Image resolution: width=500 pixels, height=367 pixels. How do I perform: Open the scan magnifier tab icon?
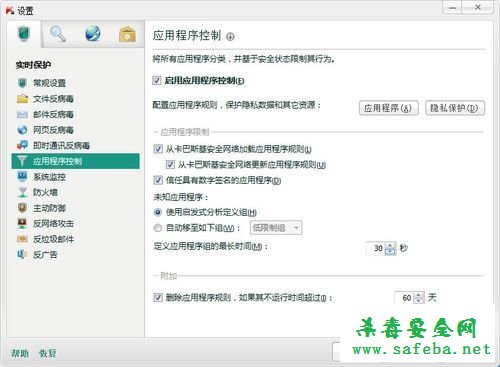pyautogui.click(x=58, y=34)
